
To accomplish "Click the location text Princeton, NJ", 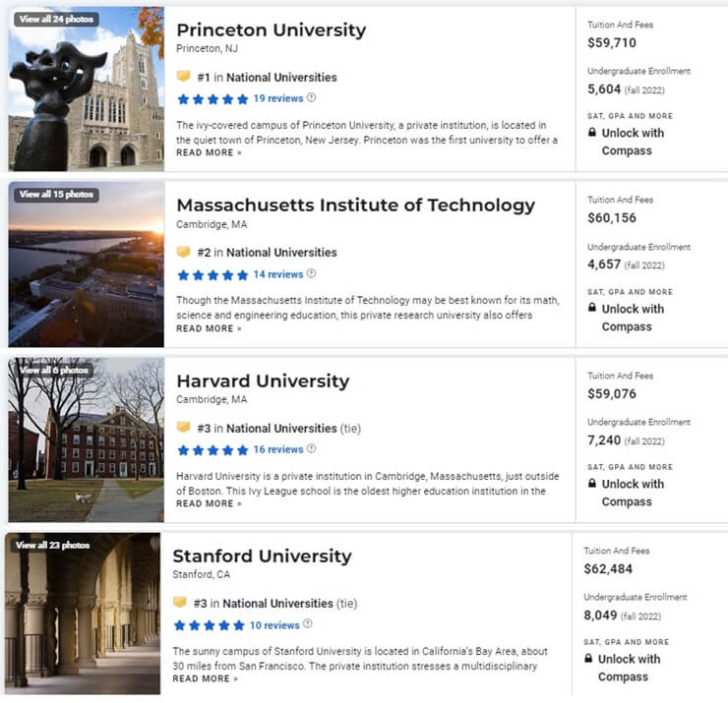I will point(207,49).
